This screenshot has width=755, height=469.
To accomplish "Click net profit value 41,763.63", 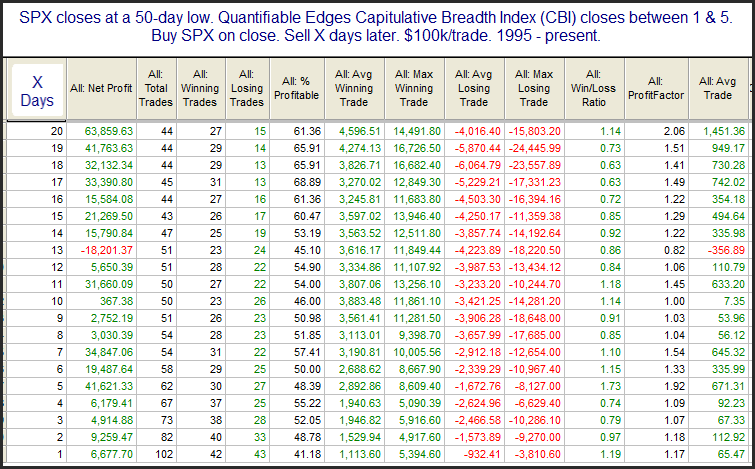I will (x=109, y=148).
